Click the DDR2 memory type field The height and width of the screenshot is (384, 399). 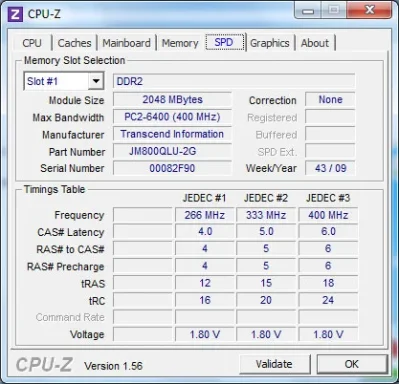tap(234, 81)
